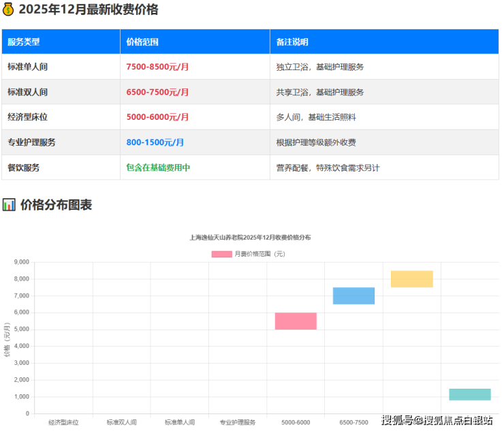Image resolution: width=504 pixels, height=431 pixels.
Task: Click the bar chart icon beside 价格分布图表
Action: [x=9, y=204]
